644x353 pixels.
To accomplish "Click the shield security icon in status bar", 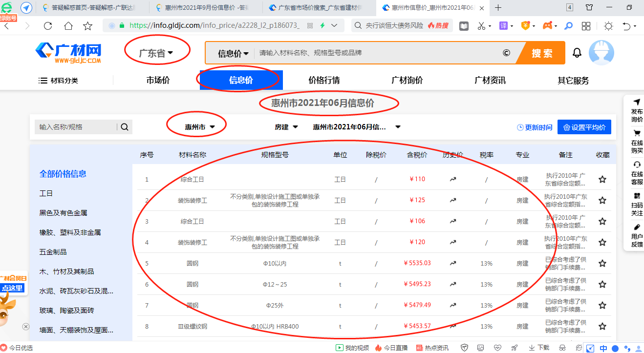I will click(x=465, y=348).
